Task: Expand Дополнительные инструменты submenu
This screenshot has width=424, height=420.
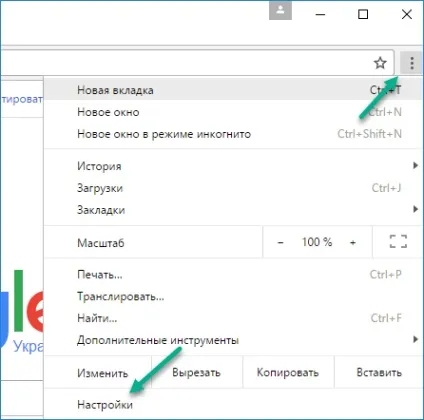Action: pos(233,340)
